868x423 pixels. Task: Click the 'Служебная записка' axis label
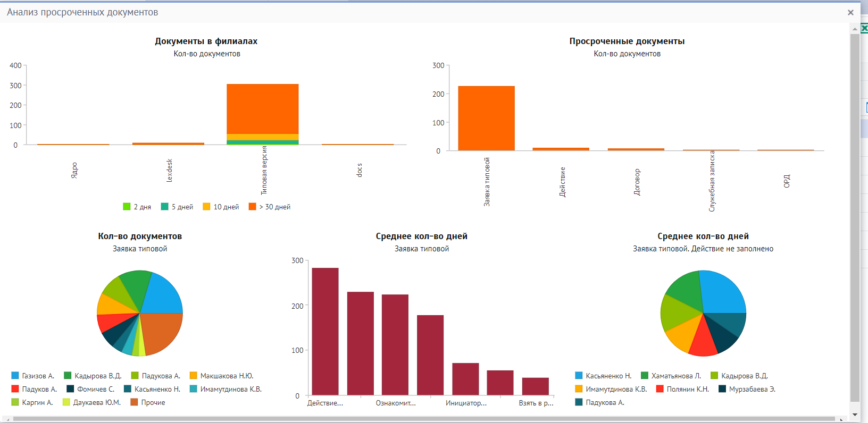tap(712, 181)
